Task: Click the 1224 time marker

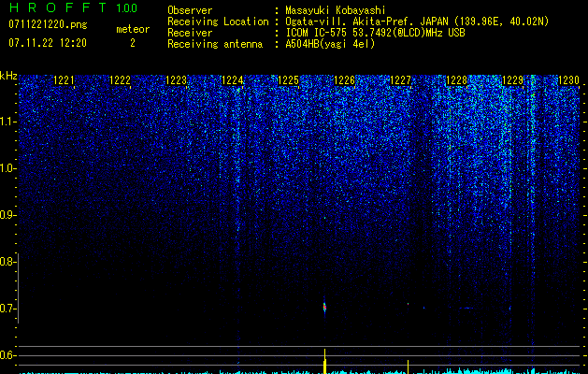Action: pos(233,79)
